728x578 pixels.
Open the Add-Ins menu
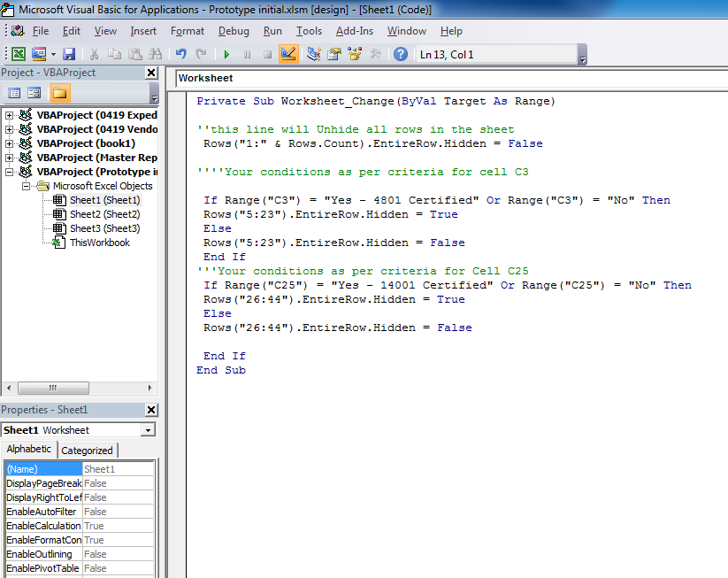pyautogui.click(x=354, y=31)
